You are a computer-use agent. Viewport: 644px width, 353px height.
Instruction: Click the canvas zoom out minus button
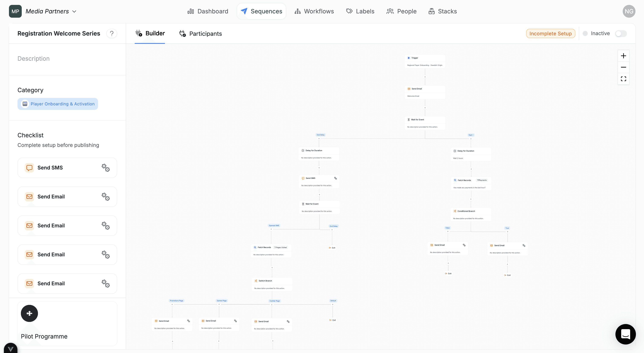[x=623, y=67]
